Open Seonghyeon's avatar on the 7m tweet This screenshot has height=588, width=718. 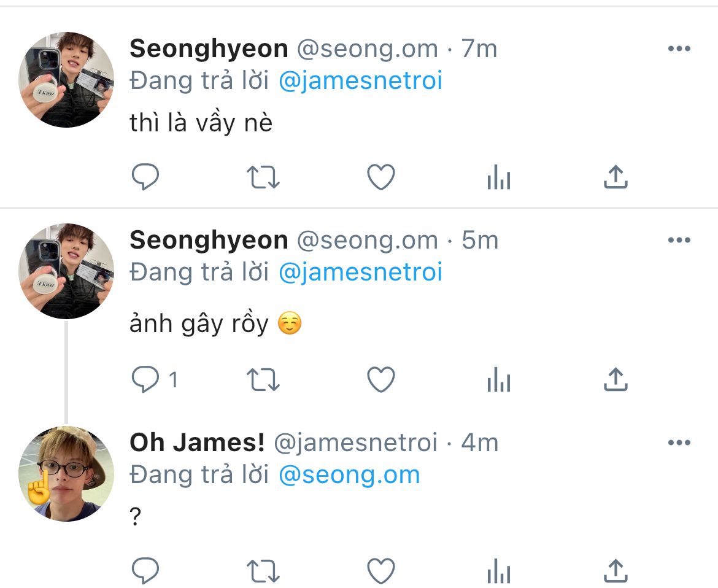(x=66, y=80)
